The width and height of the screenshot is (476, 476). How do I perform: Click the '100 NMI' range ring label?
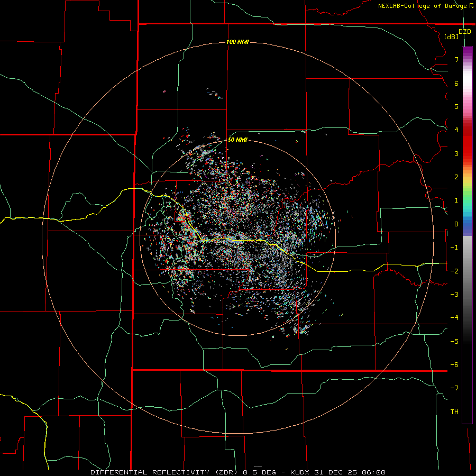[237, 42]
